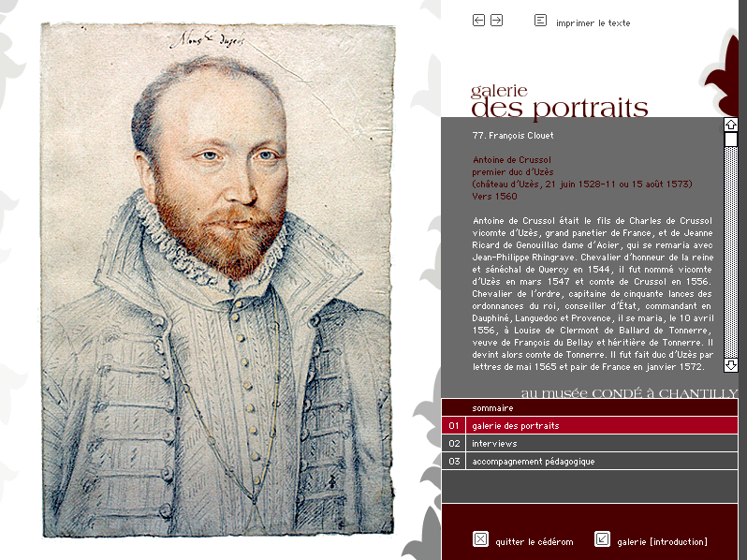Click the quit CD-ROM cross icon

481,539
